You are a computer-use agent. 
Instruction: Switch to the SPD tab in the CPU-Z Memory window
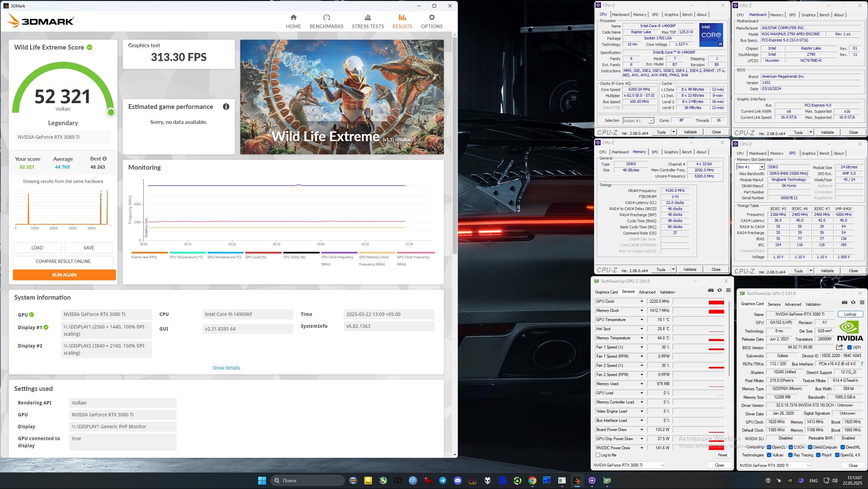tap(655, 152)
